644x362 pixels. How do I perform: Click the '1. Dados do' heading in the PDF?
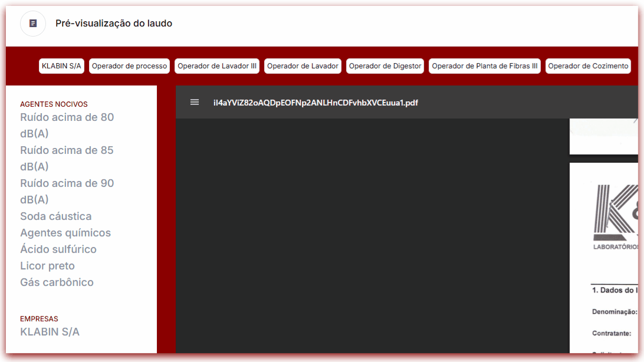tap(615, 290)
